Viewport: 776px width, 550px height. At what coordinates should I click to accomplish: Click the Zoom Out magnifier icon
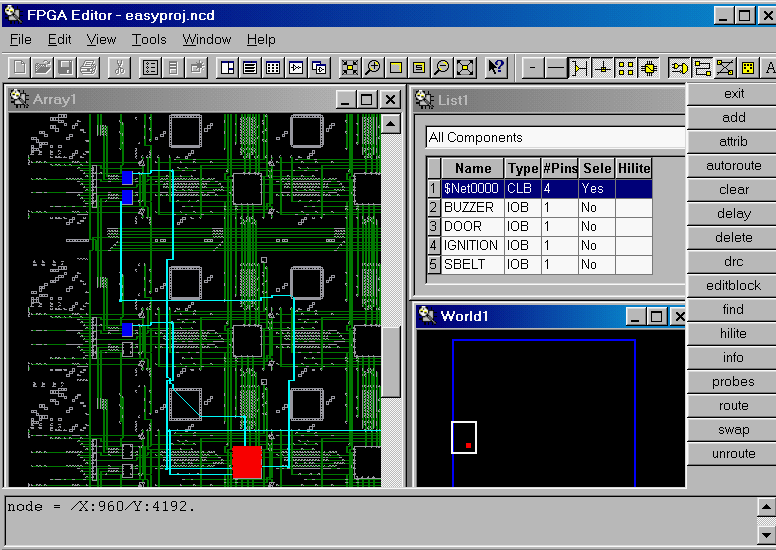[x=442, y=68]
